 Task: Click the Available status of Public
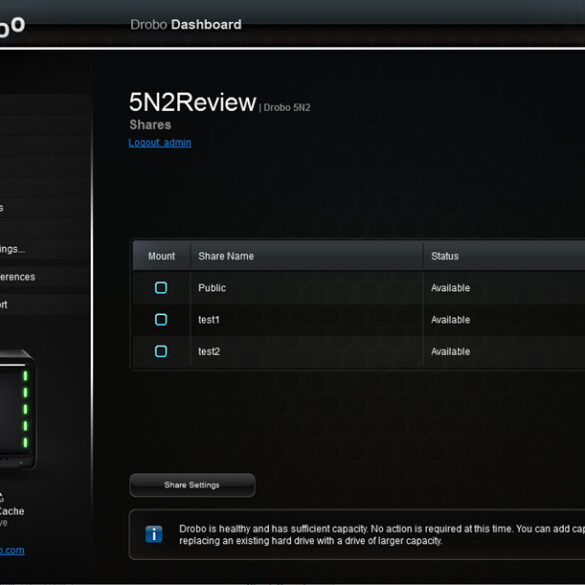450,288
